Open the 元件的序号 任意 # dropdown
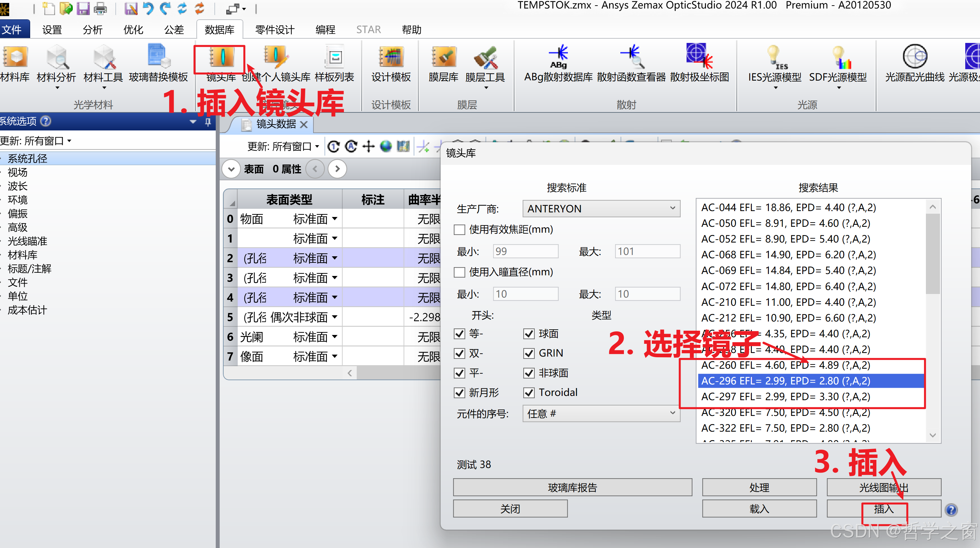The height and width of the screenshot is (548, 980). click(x=601, y=413)
